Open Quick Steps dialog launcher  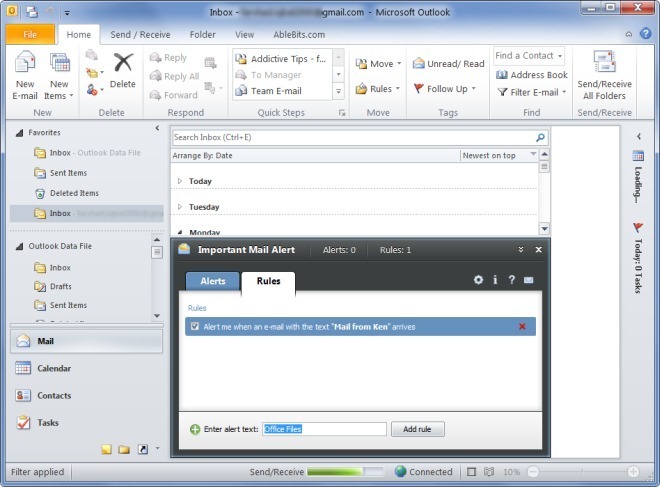pos(342,113)
